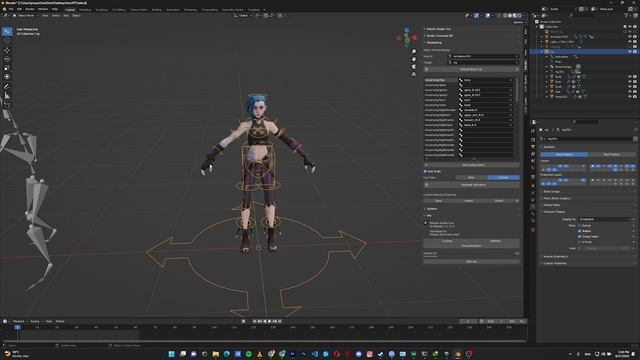Open the Edit menu
The height and width of the screenshot is (360, 640).
click(x=19, y=9)
